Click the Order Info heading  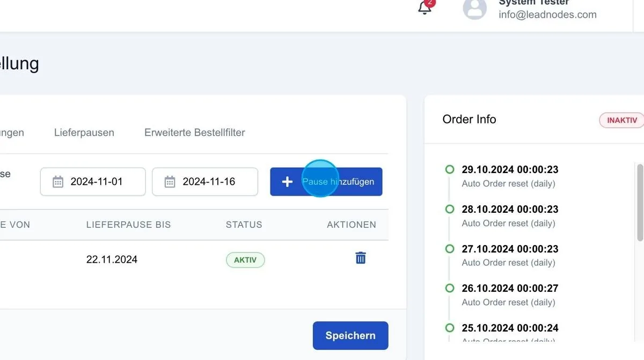(469, 119)
